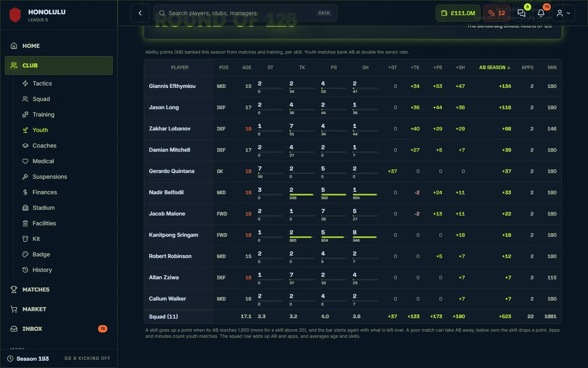Click the MIN column header
Screen dimensions: 588x368
552,67
